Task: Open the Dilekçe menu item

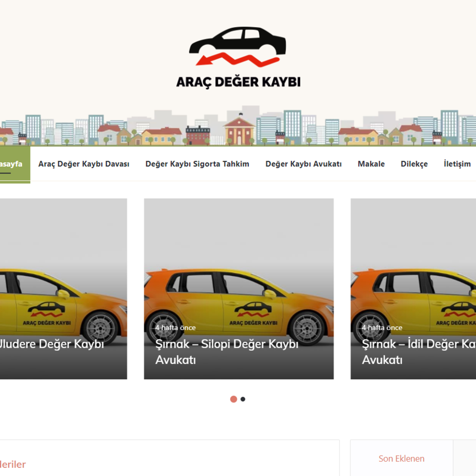Action: coord(414,164)
